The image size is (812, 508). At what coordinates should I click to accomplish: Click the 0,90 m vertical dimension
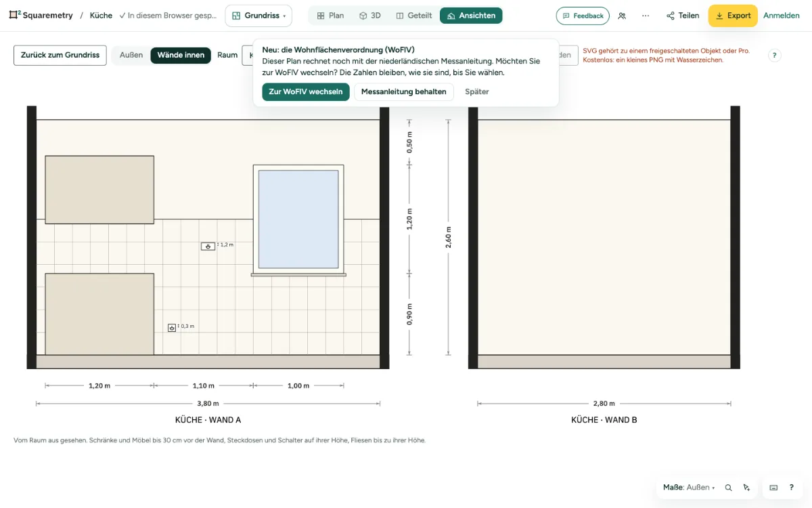409,314
